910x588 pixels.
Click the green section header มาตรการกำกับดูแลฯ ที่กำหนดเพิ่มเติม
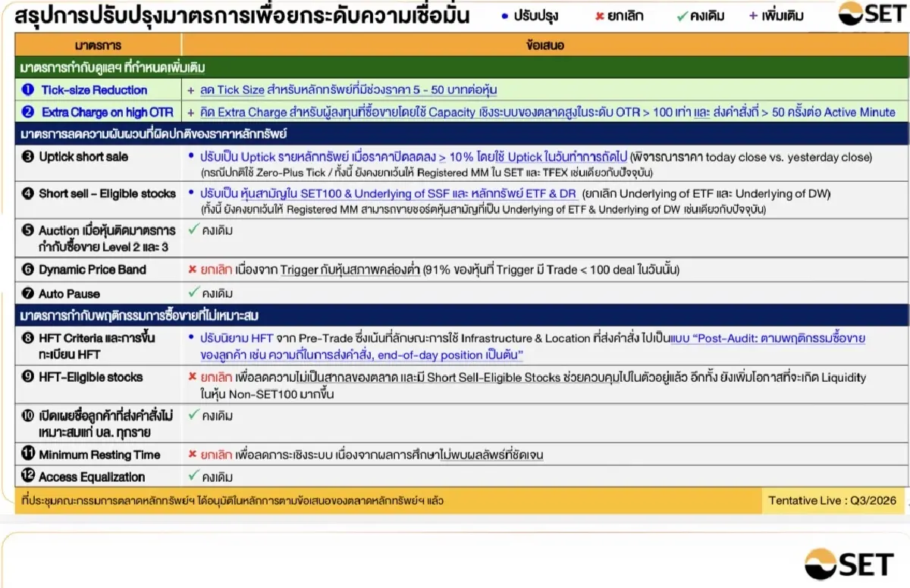[x=461, y=67]
